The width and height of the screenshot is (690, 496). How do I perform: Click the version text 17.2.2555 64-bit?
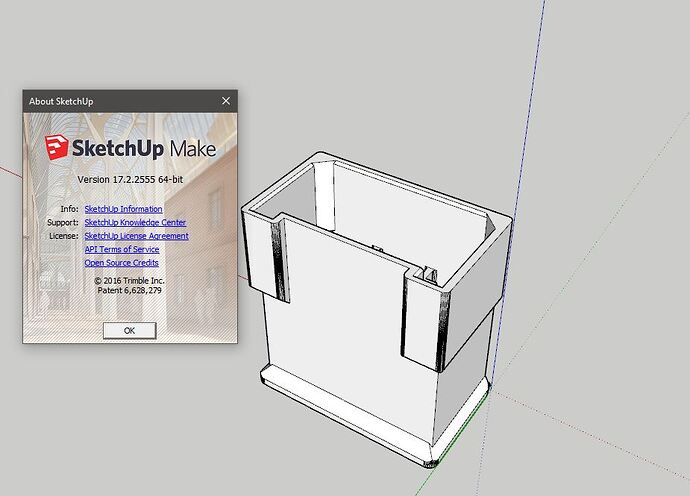coord(130,180)
